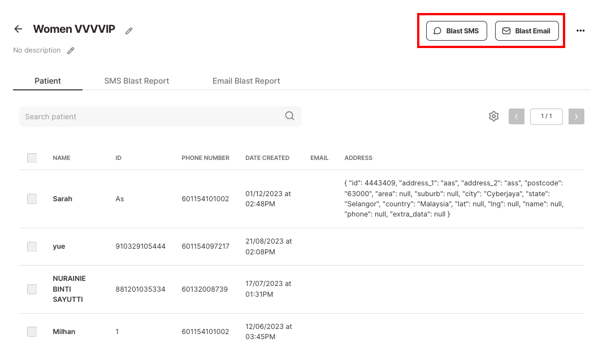Click the Blast SMS button
Viewport: 607px width, 364px height.
(457, 31)
